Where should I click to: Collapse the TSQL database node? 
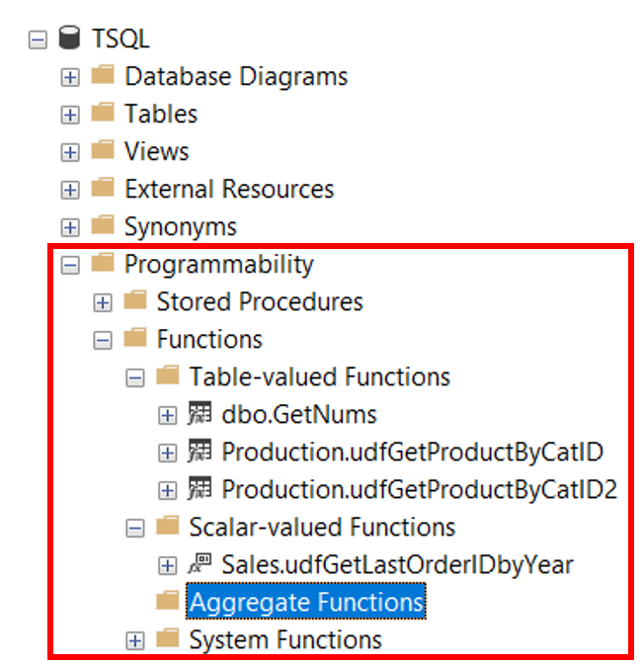(x=38, y=41)
